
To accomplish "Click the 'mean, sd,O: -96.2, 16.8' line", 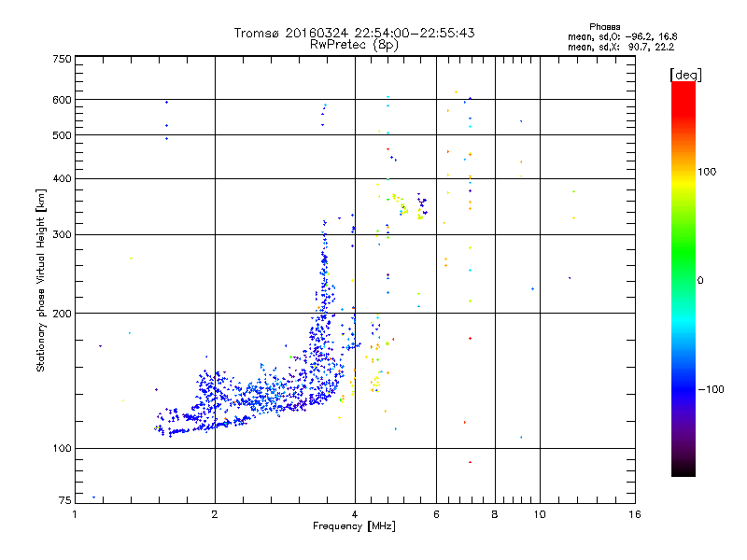I will coord(622,37).
